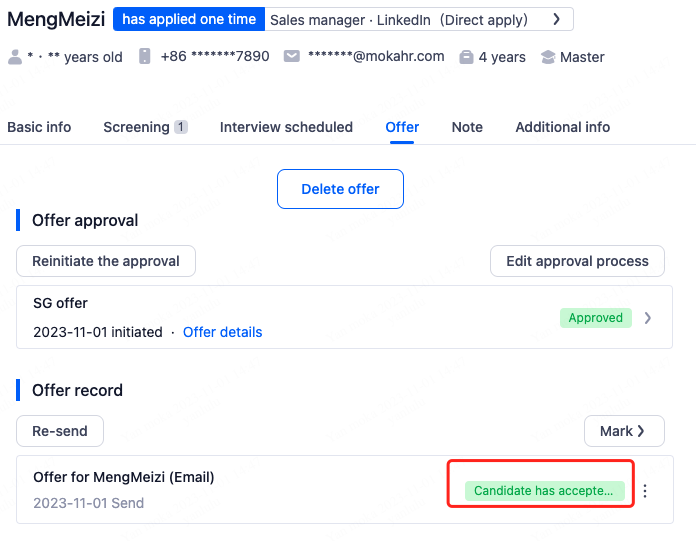This screenshot has height=541, width=696.
Task: Click the graduation cap education icon
Action: [548, 57]
